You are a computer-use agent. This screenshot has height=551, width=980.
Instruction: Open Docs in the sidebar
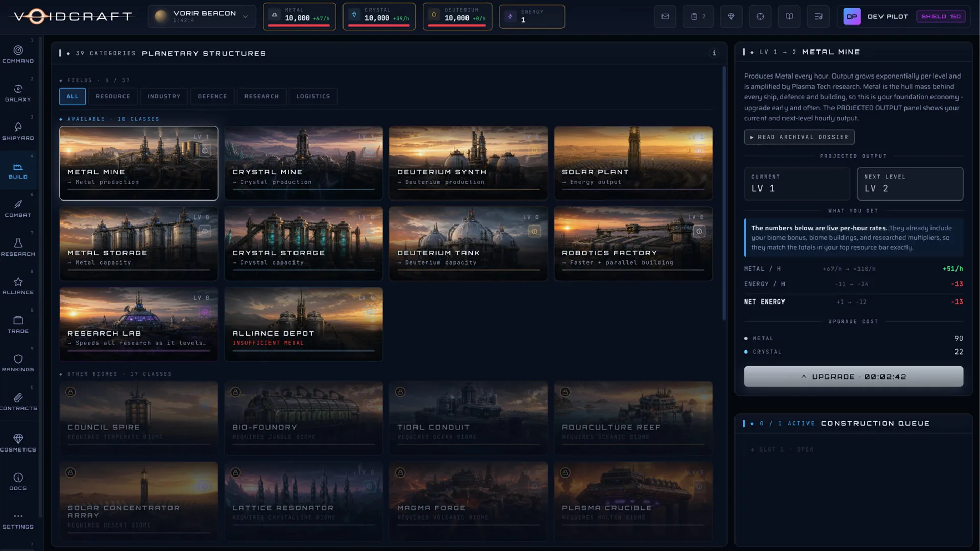coord(18,482)
